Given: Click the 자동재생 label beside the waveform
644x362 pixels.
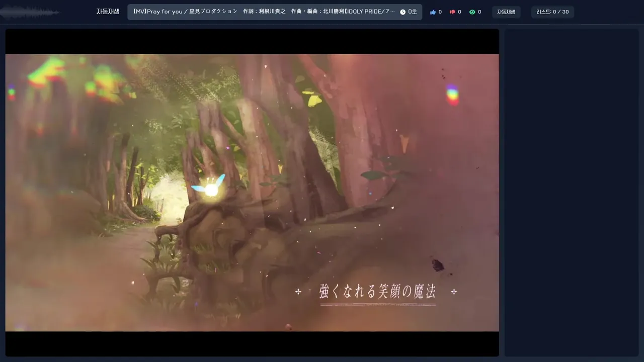Looking at the screenshot, I should 108,12.
